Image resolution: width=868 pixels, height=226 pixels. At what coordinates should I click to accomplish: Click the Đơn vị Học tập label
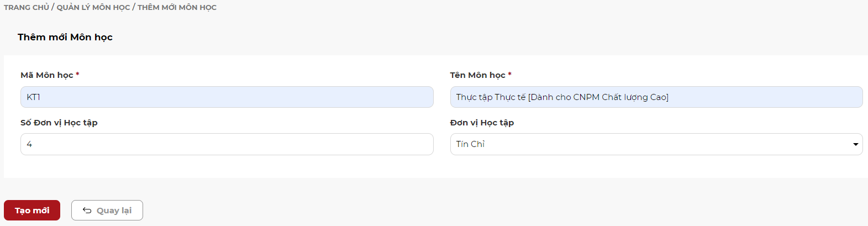[x=482, y=123]
